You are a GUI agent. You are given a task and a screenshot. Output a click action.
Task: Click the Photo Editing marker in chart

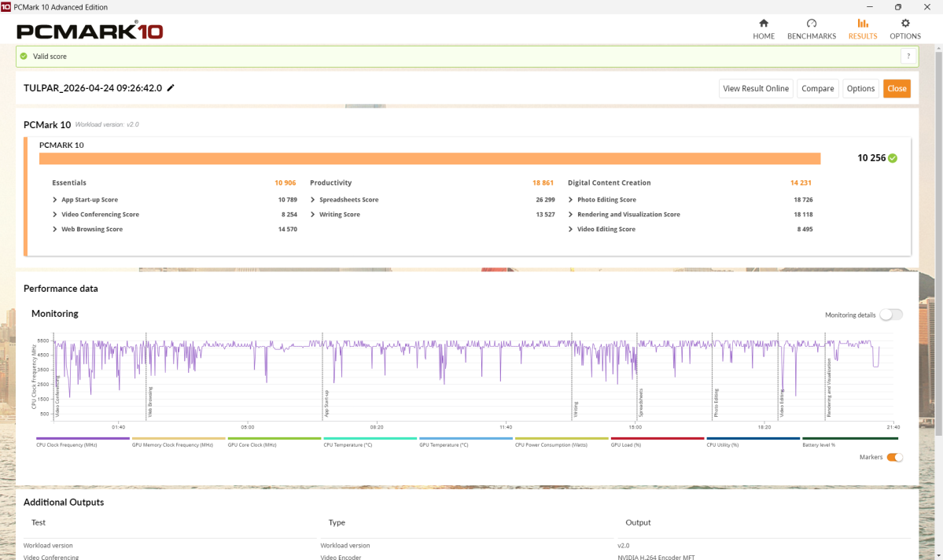[x=716, y=403]
